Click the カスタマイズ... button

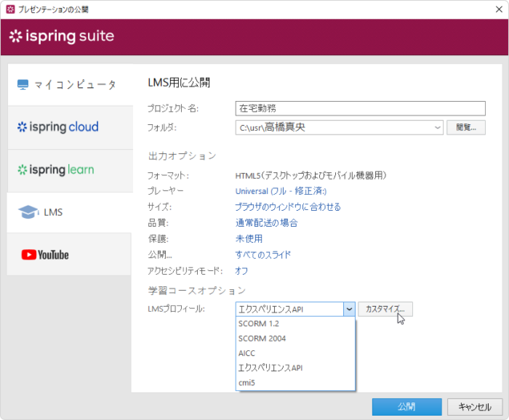tap(385, 309)
